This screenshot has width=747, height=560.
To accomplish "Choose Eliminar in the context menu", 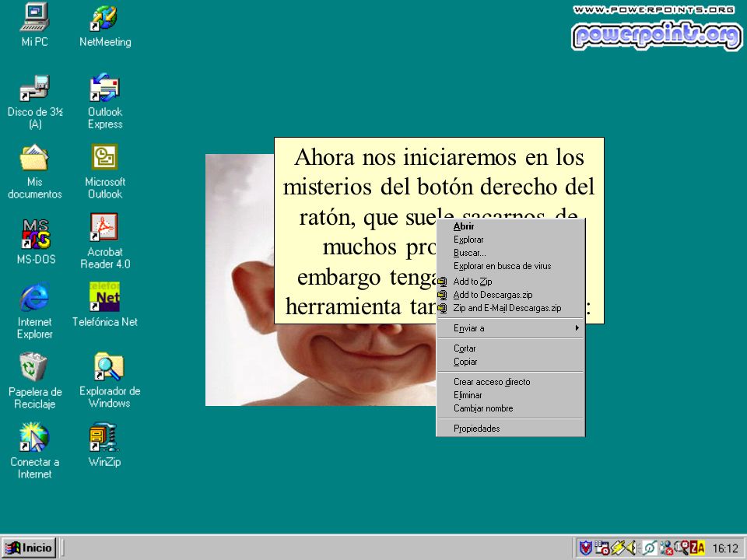I will [x=510, y=395].
